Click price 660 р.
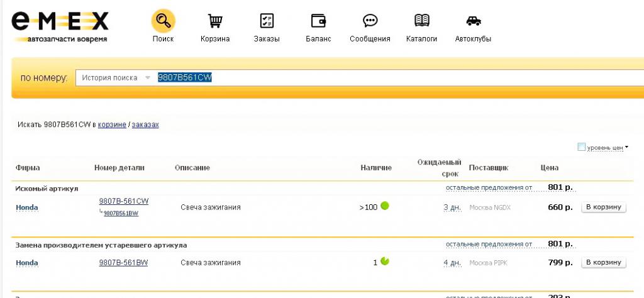The image size is (644, 298). (560, 207)
